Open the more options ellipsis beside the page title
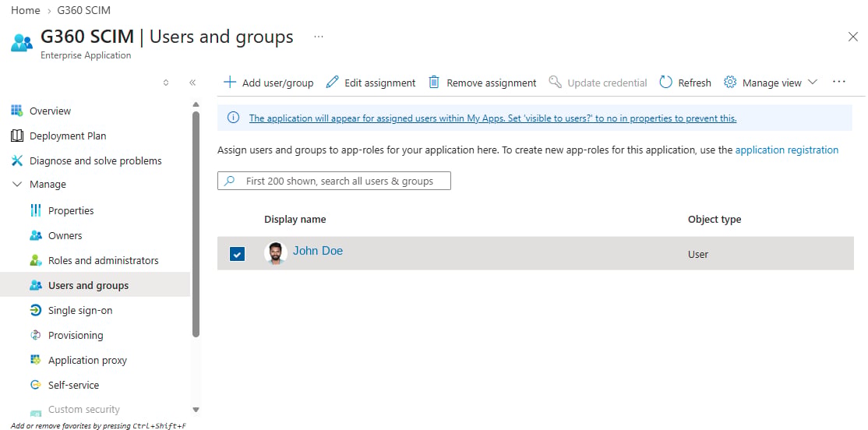The width and height of the screenshot is (868, 430). pyautogui.click(x=319, y=37)
